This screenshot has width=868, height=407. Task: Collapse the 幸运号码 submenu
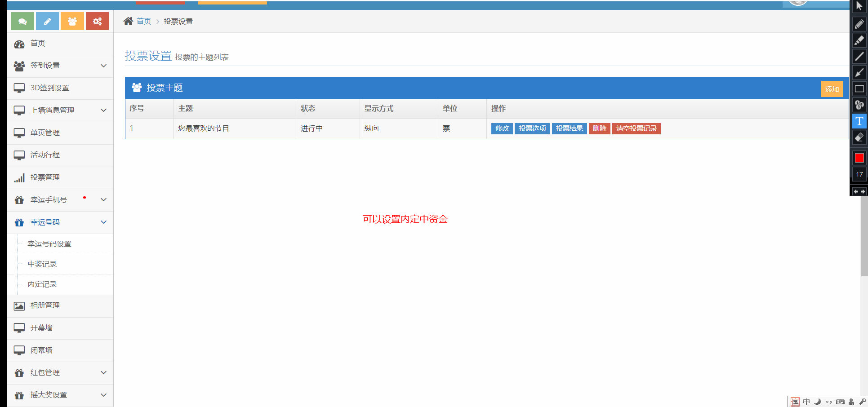pos(103,222)
